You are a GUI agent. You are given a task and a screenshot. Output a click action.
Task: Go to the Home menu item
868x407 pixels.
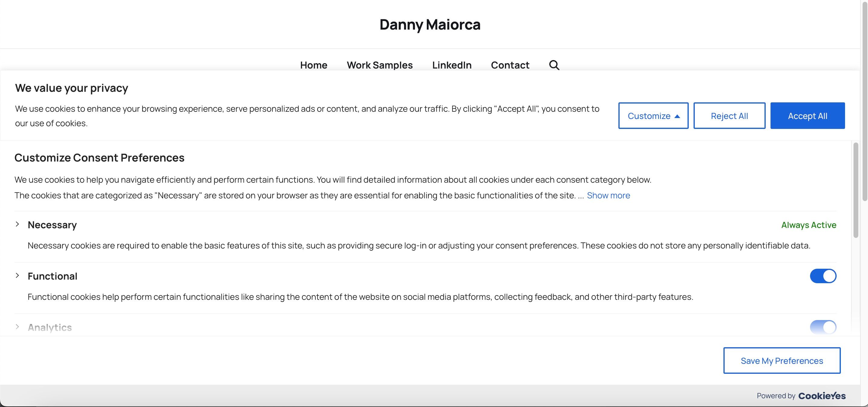click(313, 65)
